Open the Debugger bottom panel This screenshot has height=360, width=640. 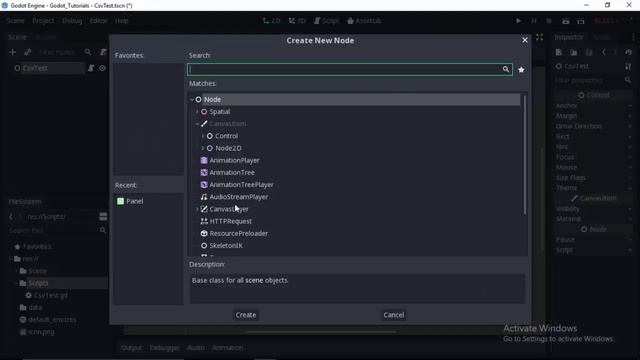pyautogui.click(x=164, y=348)
